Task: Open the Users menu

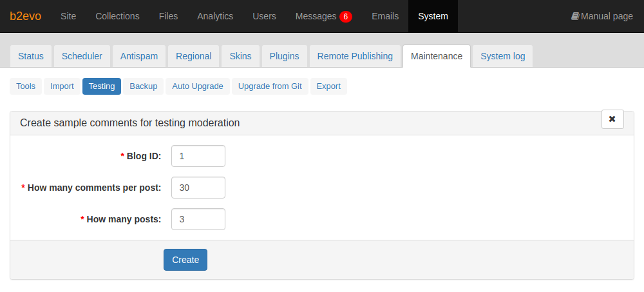Action: pos(264,16)
